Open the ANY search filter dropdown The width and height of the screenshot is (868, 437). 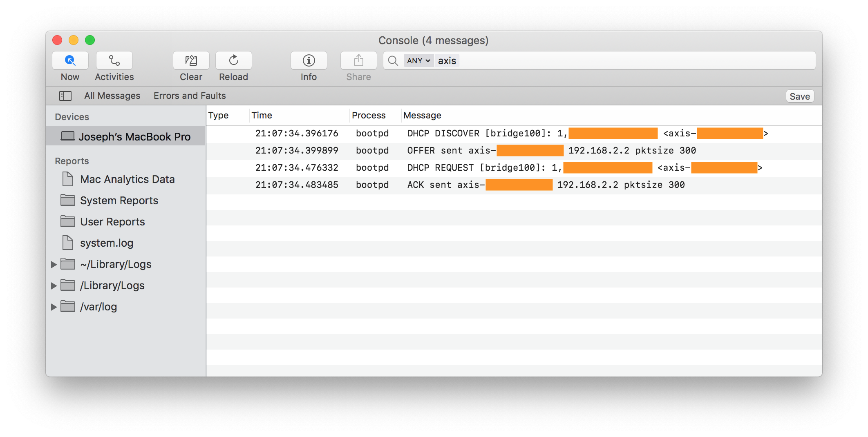click(x=418, y=61)
